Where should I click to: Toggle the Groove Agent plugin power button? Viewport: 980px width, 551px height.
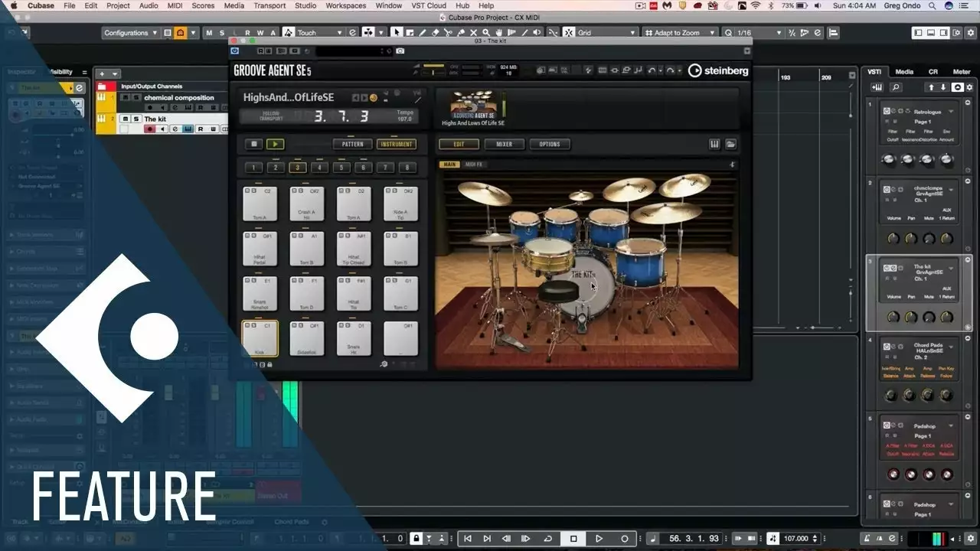(235, 51)
